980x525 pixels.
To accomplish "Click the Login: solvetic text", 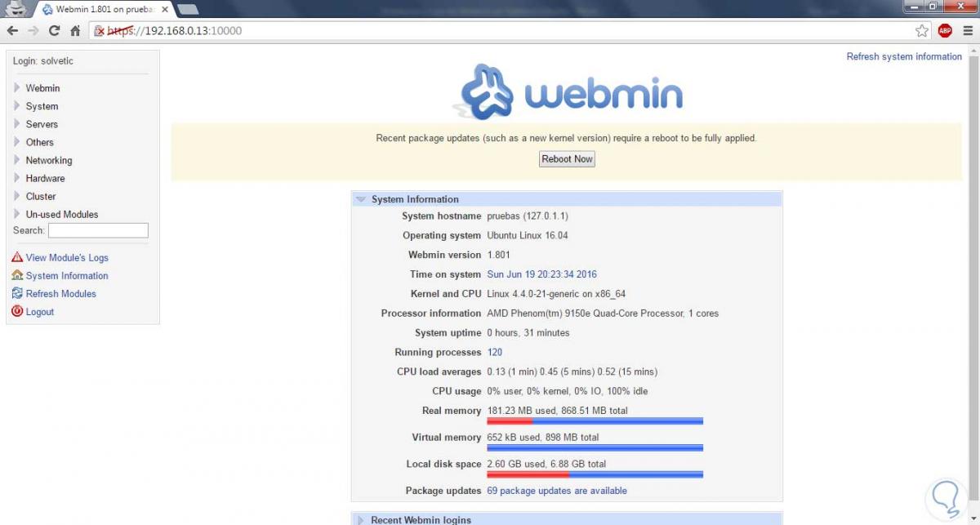I will 43,61.
